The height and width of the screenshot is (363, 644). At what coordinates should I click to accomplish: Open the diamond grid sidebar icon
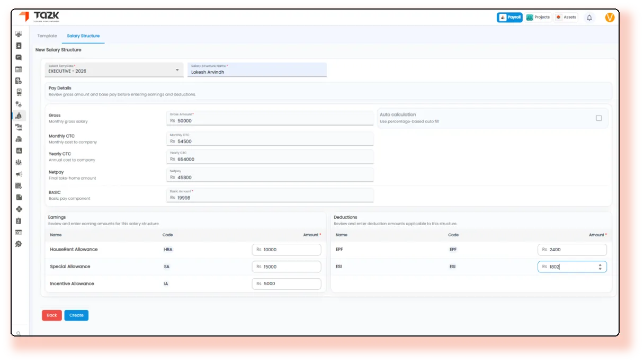coord(19,209)
